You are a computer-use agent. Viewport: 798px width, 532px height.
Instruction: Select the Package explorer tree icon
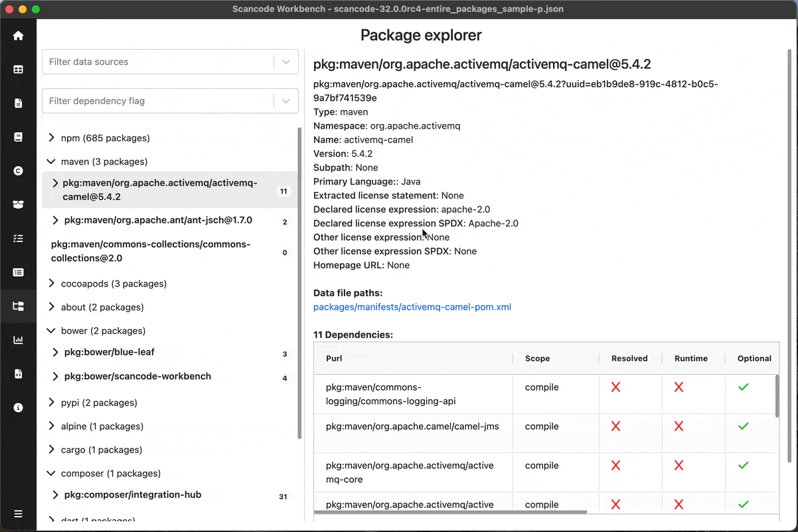(x=18, y=306)
